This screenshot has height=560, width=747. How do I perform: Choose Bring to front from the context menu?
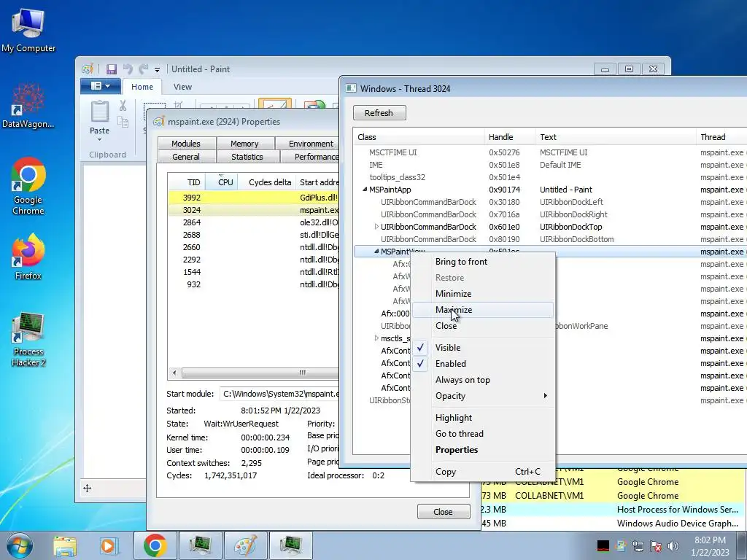pyautogui.click(x=483, y=262)
